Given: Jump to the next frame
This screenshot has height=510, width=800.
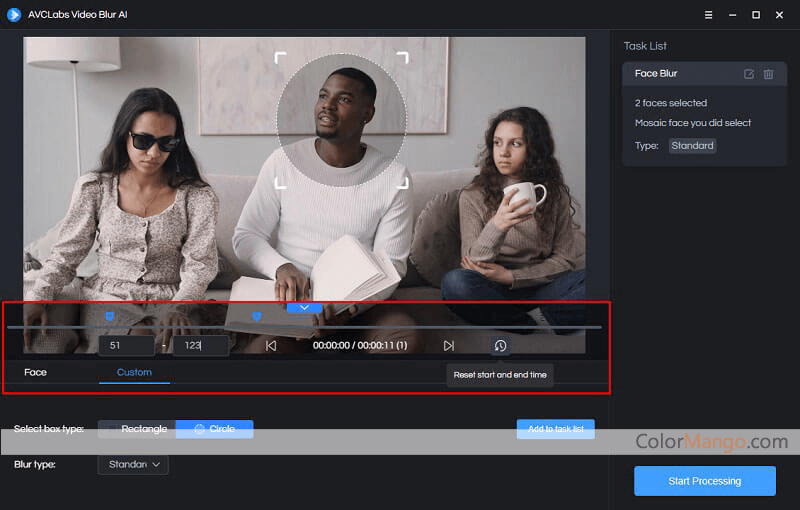Looking at the screenshot, I should pos(448,346).
